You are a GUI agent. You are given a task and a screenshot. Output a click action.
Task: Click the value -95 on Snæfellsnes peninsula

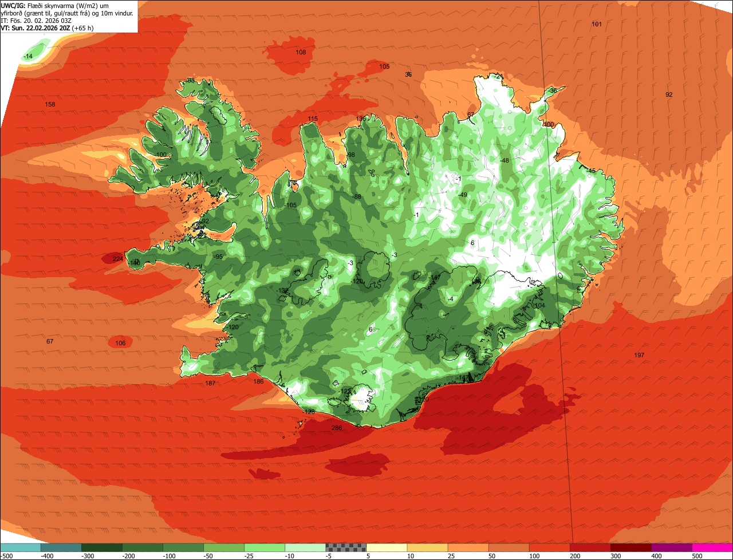218,257
